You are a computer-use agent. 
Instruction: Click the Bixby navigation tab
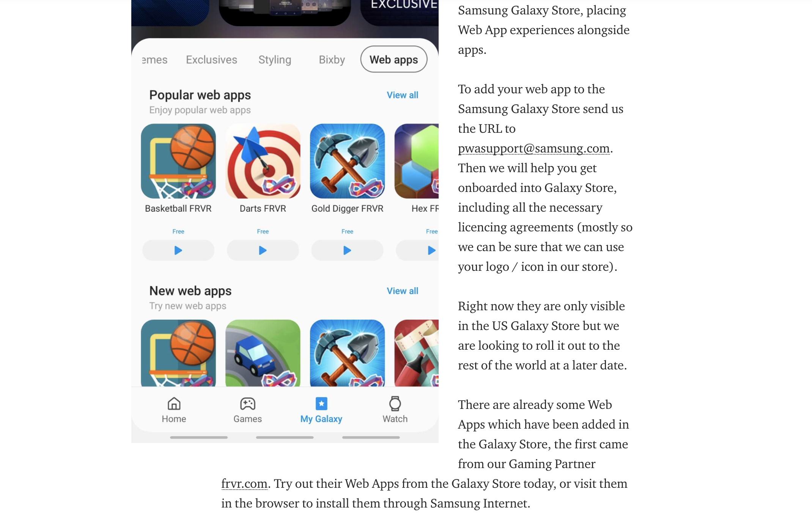330,58
